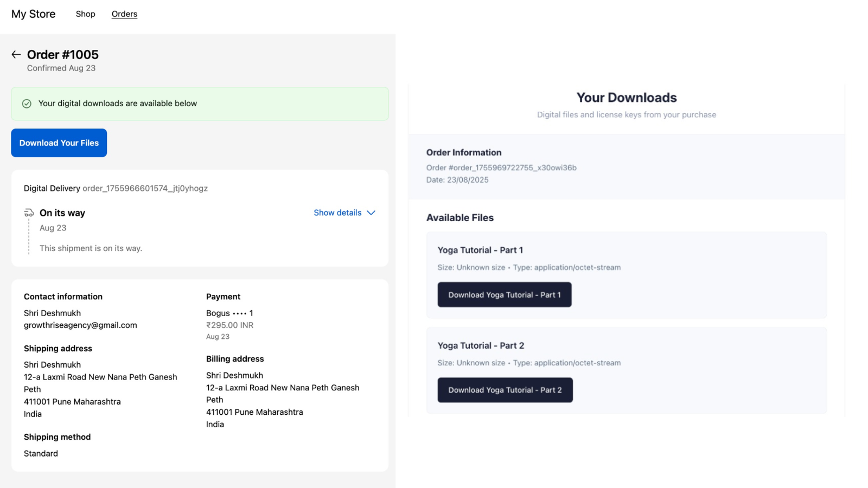Click the Shipping method heading
The width and height of the screenshot is (868, 488).
coord(57,437)
